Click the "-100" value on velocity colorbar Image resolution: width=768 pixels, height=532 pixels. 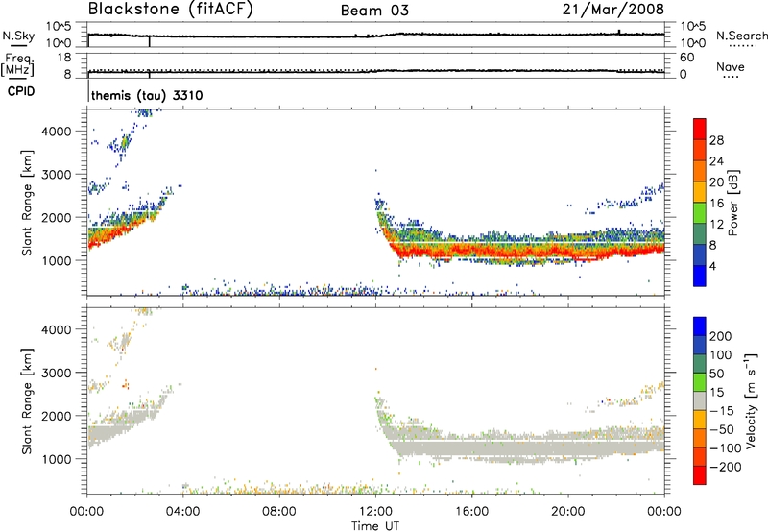tap(725, 448)
